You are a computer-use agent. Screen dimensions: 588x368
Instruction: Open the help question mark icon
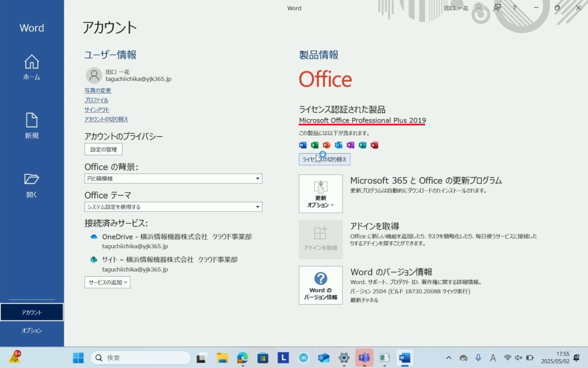515,8
